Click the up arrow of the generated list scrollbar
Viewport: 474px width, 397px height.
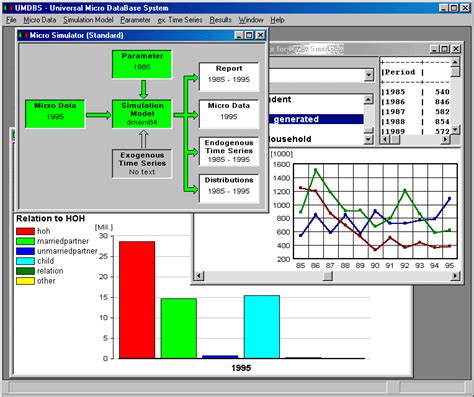point(368,99)
